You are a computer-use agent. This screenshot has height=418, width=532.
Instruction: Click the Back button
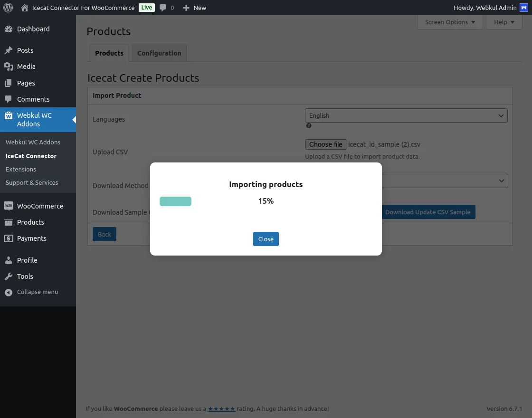pyautogui.click(x=104, y=234)
